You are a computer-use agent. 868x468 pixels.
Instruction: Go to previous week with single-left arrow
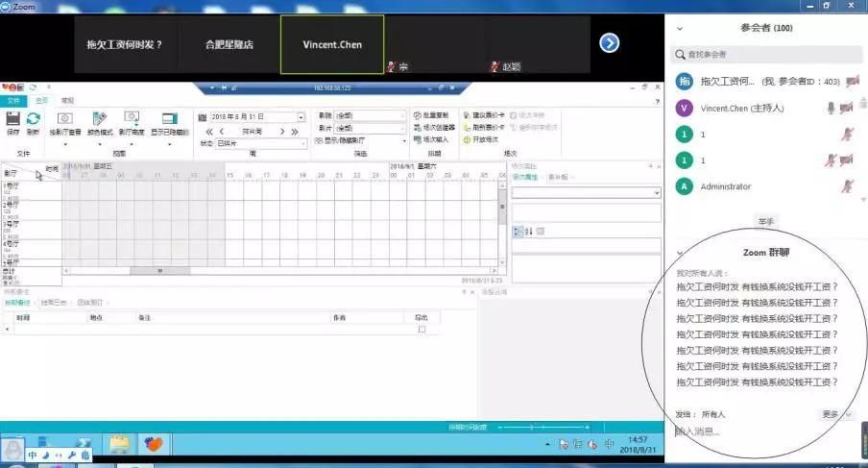[222, 132]
